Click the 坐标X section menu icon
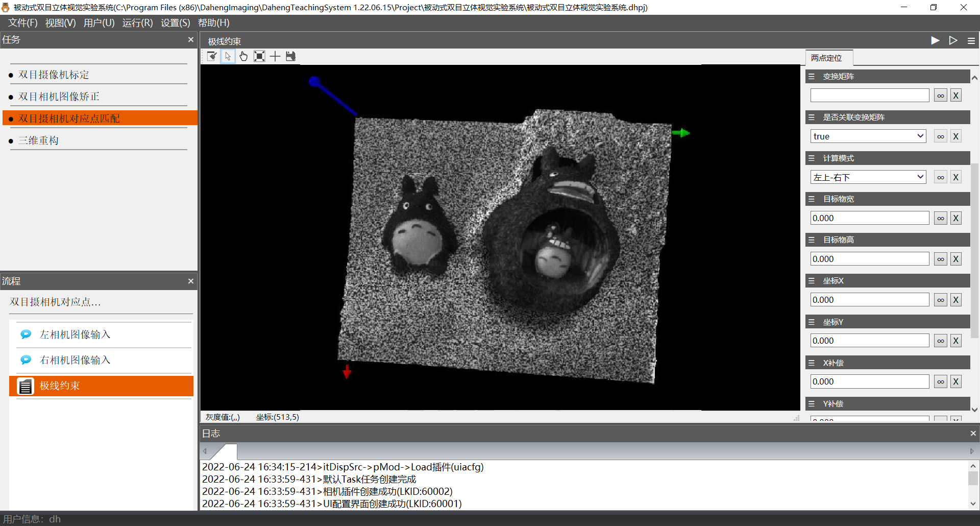 pos(812,281)
